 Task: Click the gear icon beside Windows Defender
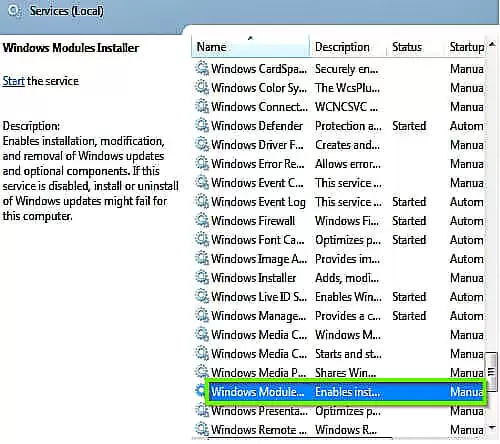pos(202,125)
